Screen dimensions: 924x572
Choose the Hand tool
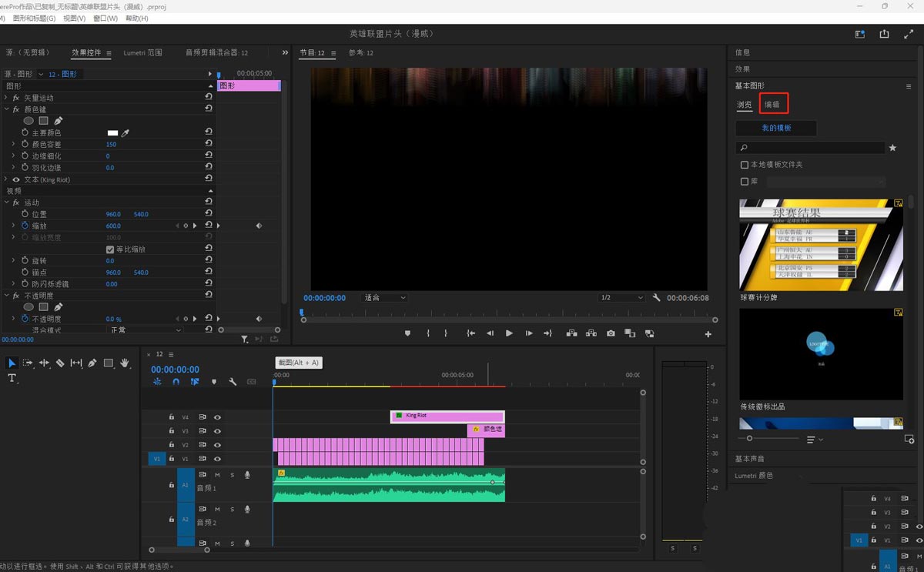(x=124, y=363)
